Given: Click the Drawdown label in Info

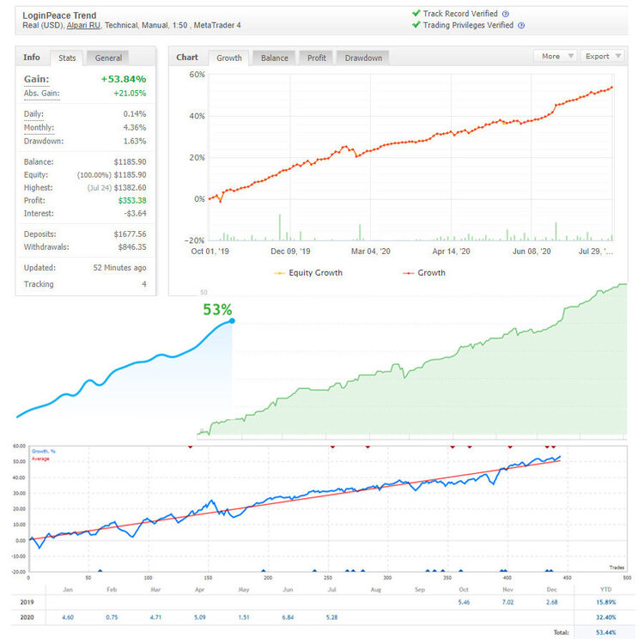Looking at the screenshot, I should pos(44,142).
